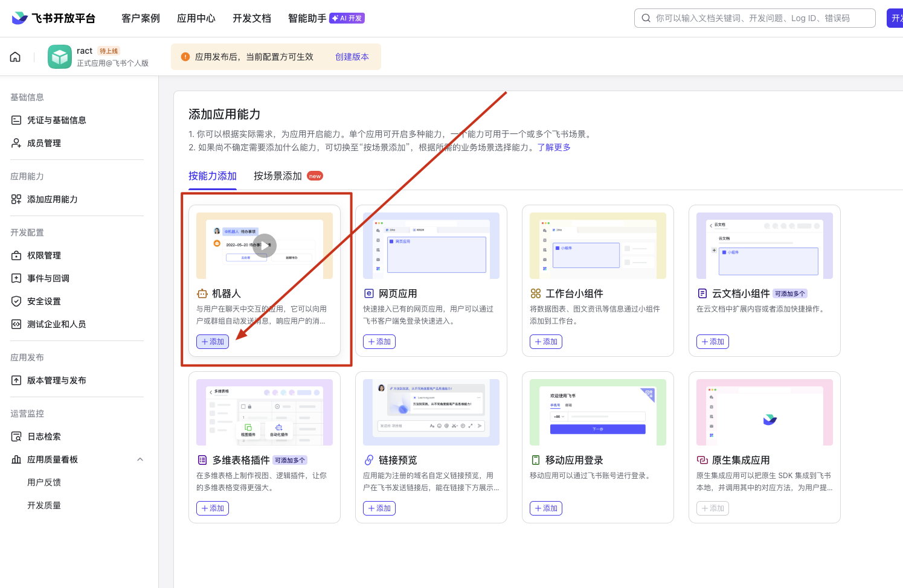Select the 按能力添加 tab
Viewport: 903px width, 588px height.
tap(213, 176)
